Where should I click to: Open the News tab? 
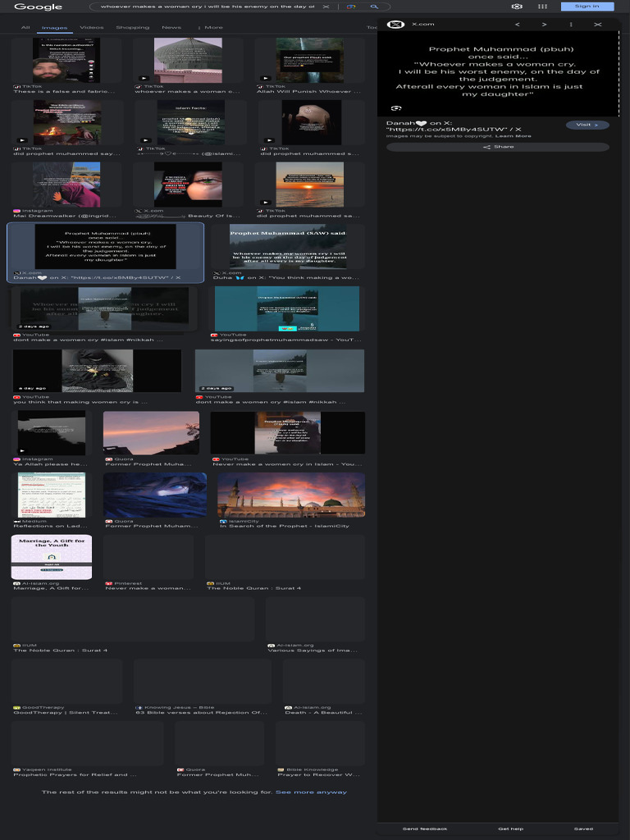pyautogui.click(x=171, y=27)
